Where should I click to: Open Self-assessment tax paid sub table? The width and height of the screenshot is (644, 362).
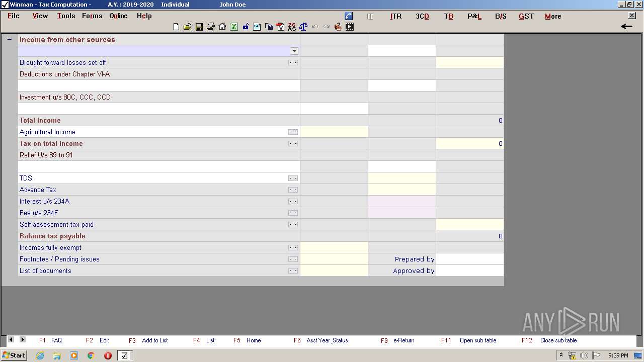(293, 225)
